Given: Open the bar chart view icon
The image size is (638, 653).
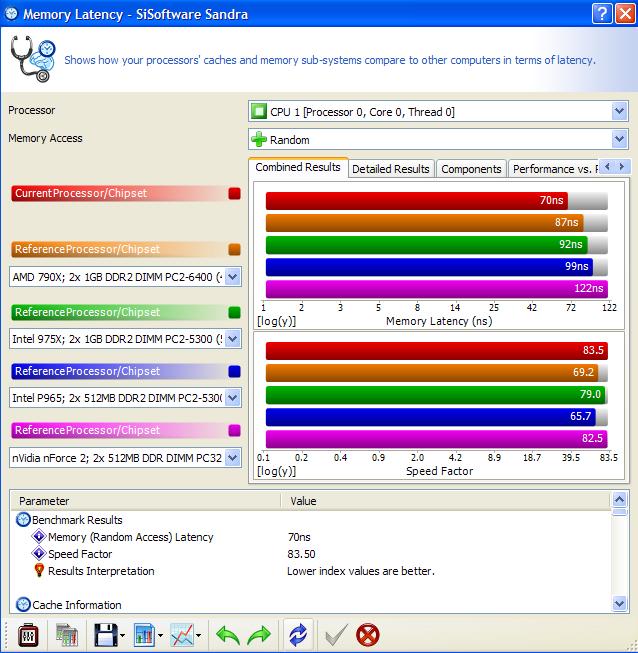Looking at the screenshot, I should pyautogui.click(x=144, y=636).
